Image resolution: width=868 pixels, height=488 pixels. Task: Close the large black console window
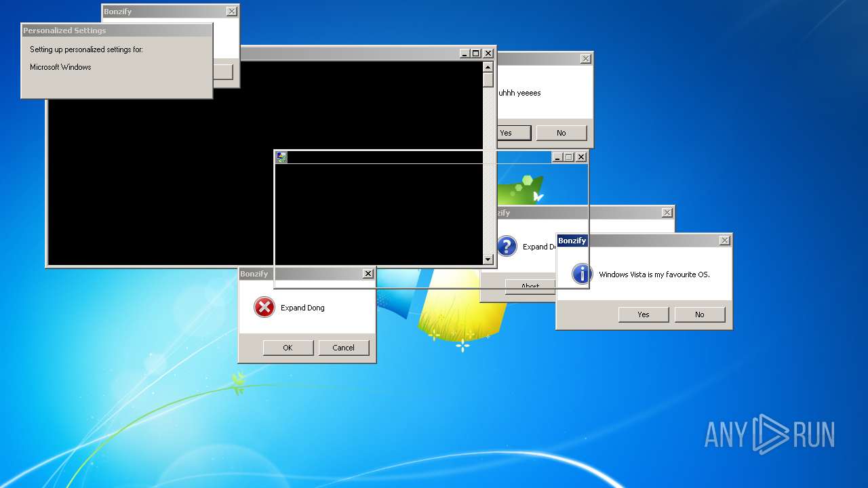pos(488,54)
